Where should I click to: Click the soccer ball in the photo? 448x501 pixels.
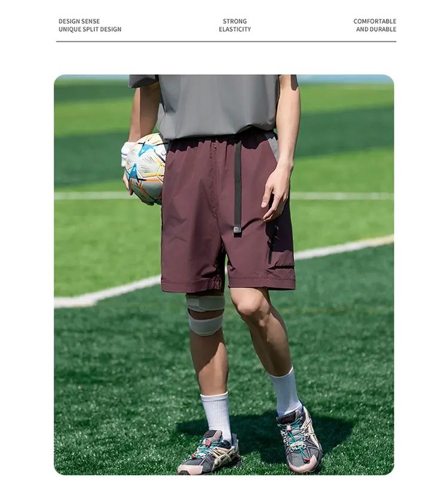[x=145, y=169]
